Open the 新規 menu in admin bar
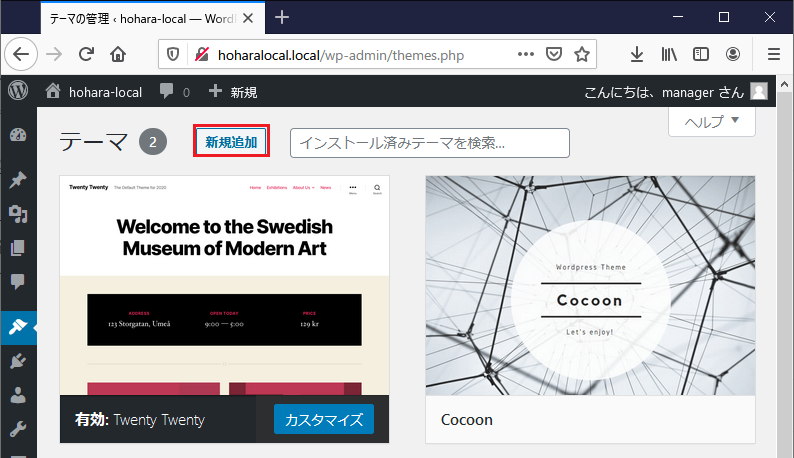Image resolution: width=794 pixels, height=458 pixels. 233,92
